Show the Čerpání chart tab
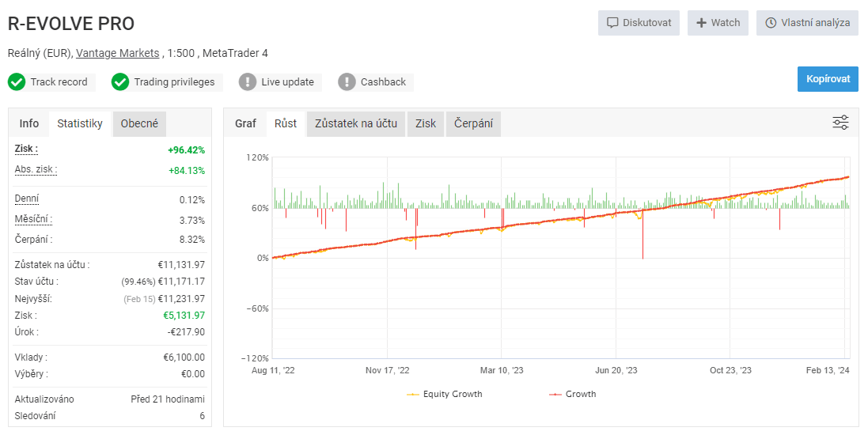868x435 pixels. coord(473,123)
